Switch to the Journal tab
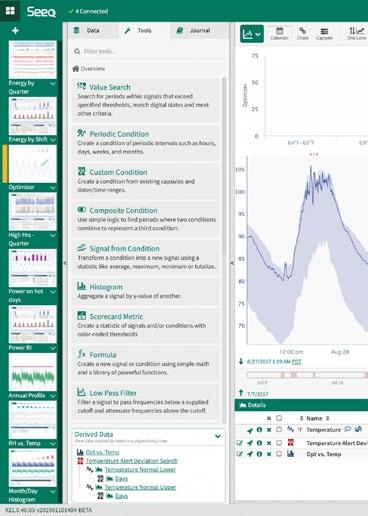The height and width of the screenshot is (516, 368). (x=199, y=30)
